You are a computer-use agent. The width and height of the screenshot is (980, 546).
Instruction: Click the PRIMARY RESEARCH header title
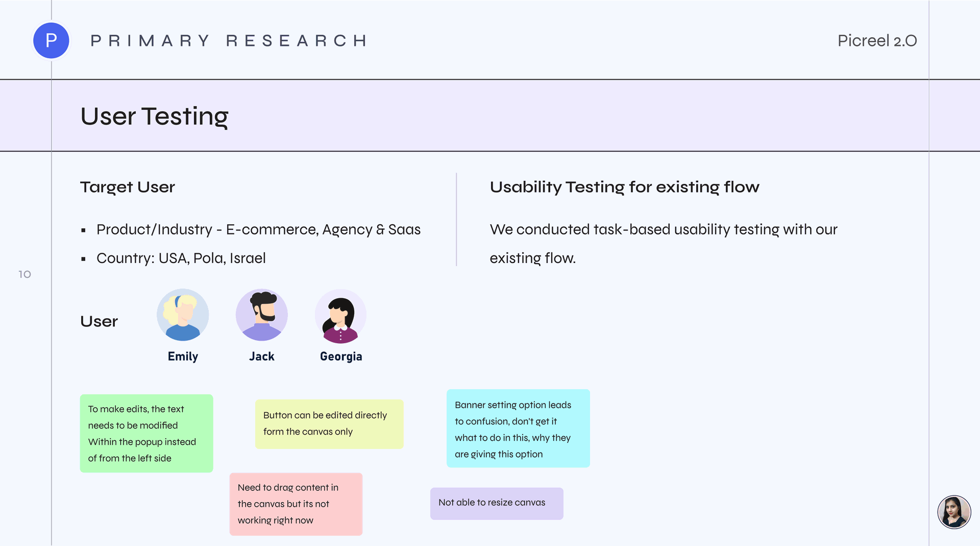229,41
